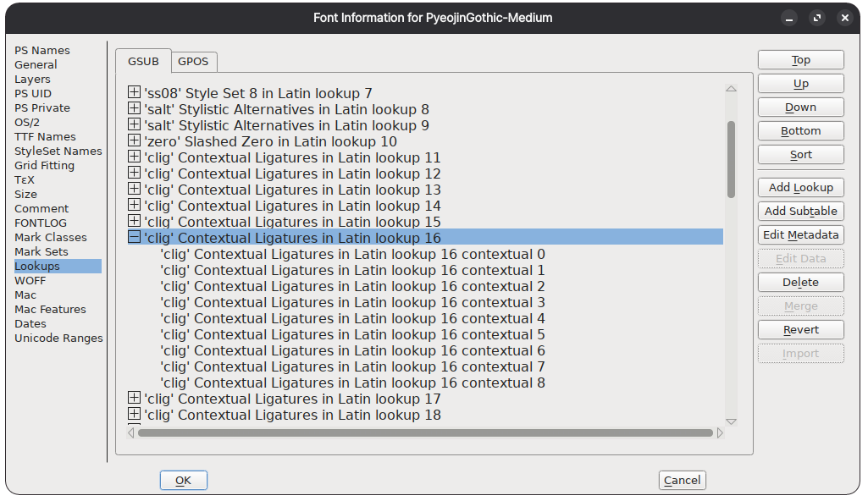Screen dimensions: 868x501
Task: Switch to the GSUB tab
Action: point(143,62)
